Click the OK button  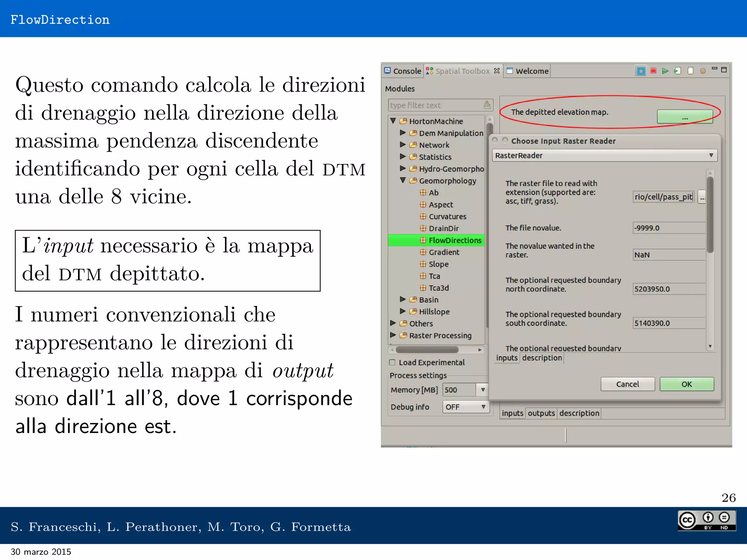click(687, 384)
